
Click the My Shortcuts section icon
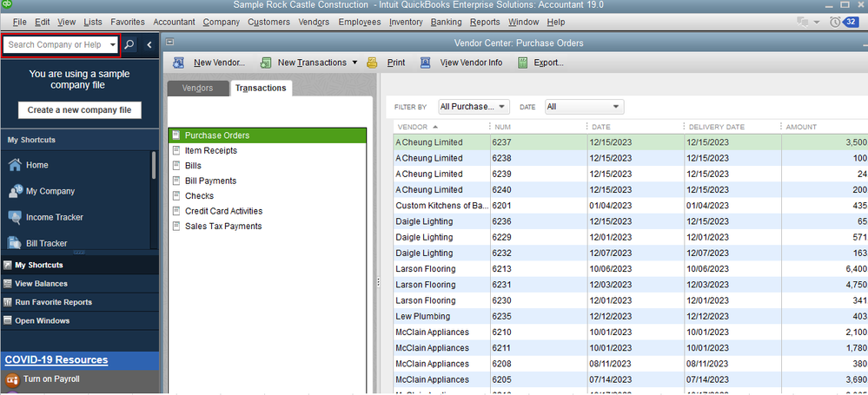point(8,265)
